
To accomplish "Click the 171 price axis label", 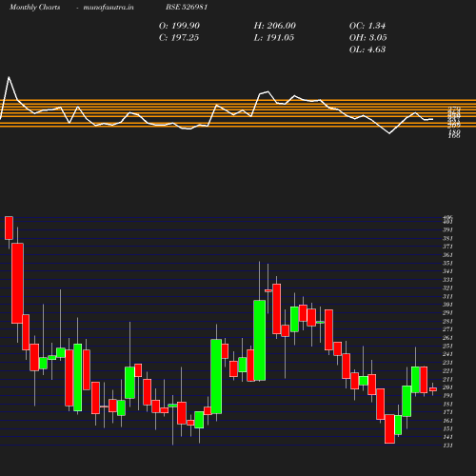I will [x=447, y=412].
